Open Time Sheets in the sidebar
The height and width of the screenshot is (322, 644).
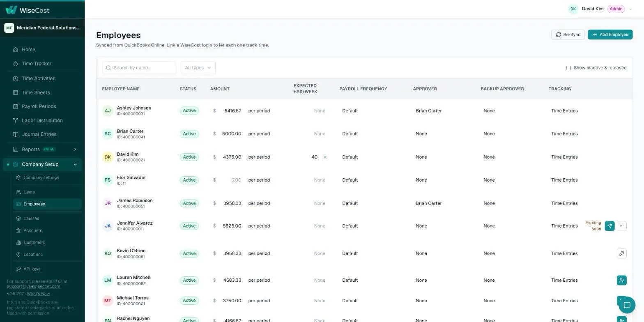coord(36,93)
